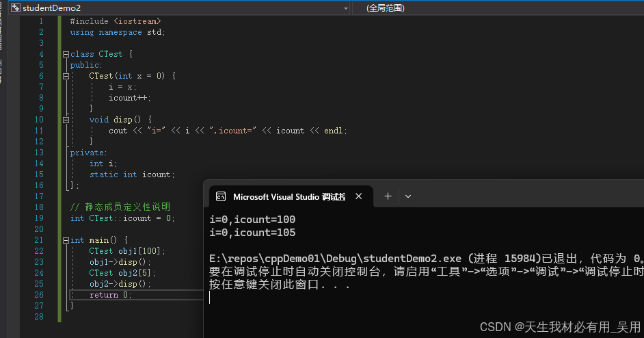Click on "int CTest::icount = 0;" line
644x338 pixels.
[x=122, y=218]
